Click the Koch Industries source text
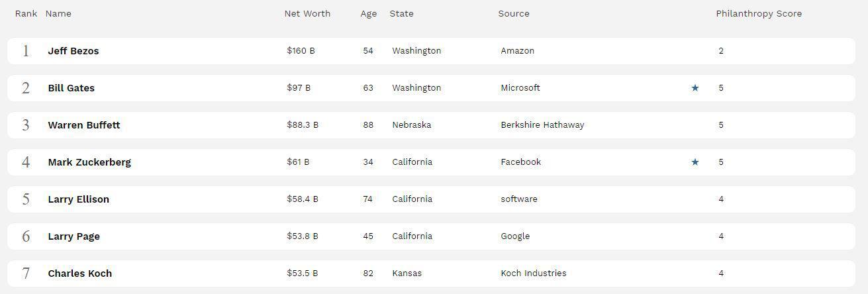This screenshot has width=868, height=294. [534, 273]
